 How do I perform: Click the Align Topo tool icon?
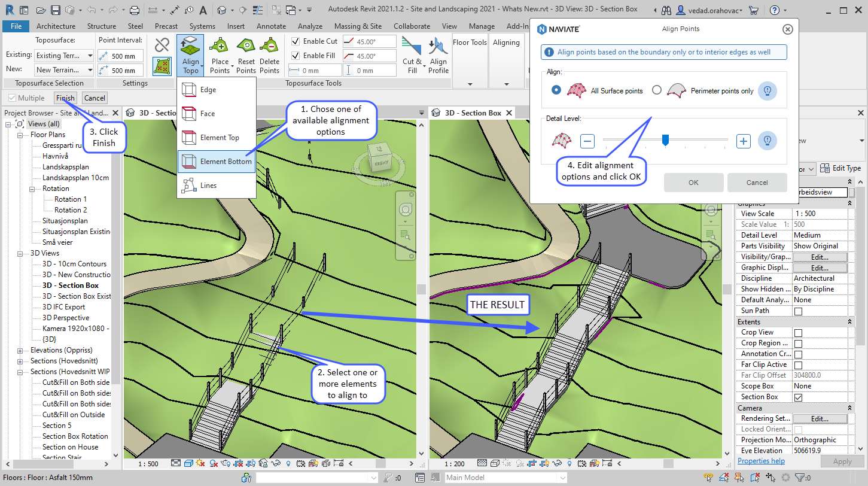(190, 56)
